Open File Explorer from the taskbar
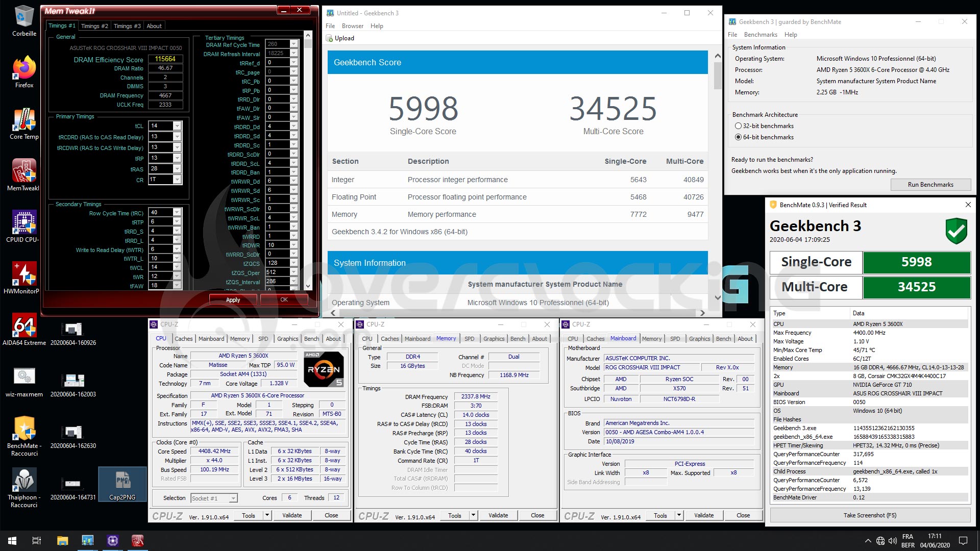 click(x=62, y=541)
